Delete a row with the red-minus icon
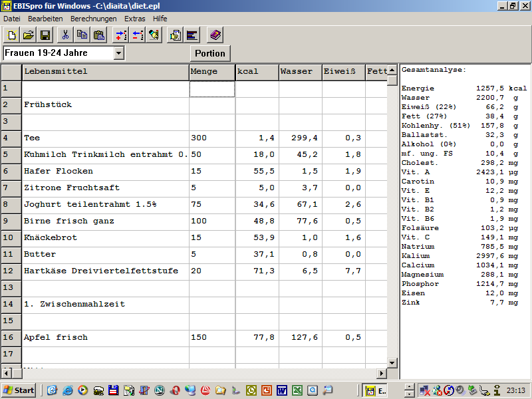This screenshot has height=399, width=532. (137, 35)
